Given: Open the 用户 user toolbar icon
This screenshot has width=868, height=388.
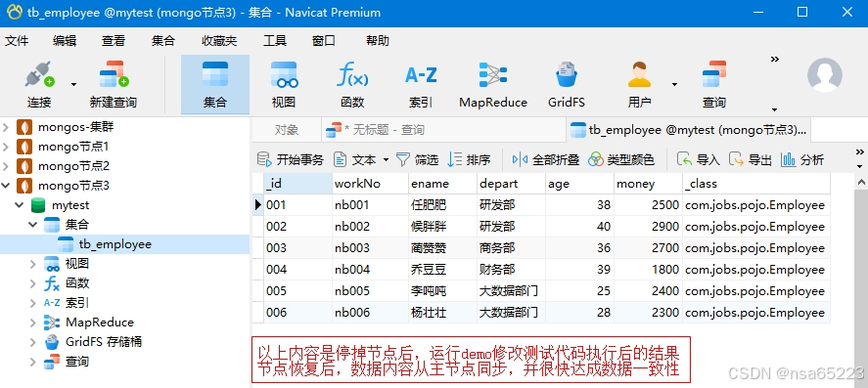Looking at the screenshot, I should pyautogui.click(x=639, y=85).
